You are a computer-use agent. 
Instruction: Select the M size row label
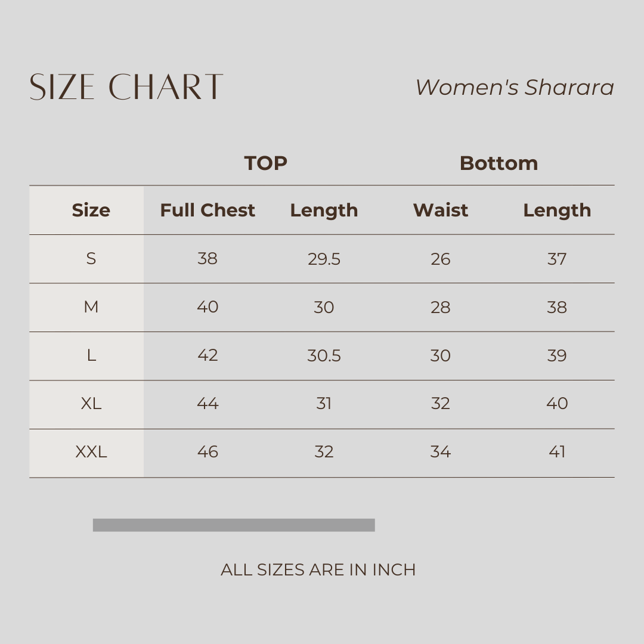click(x=91, y=307)
